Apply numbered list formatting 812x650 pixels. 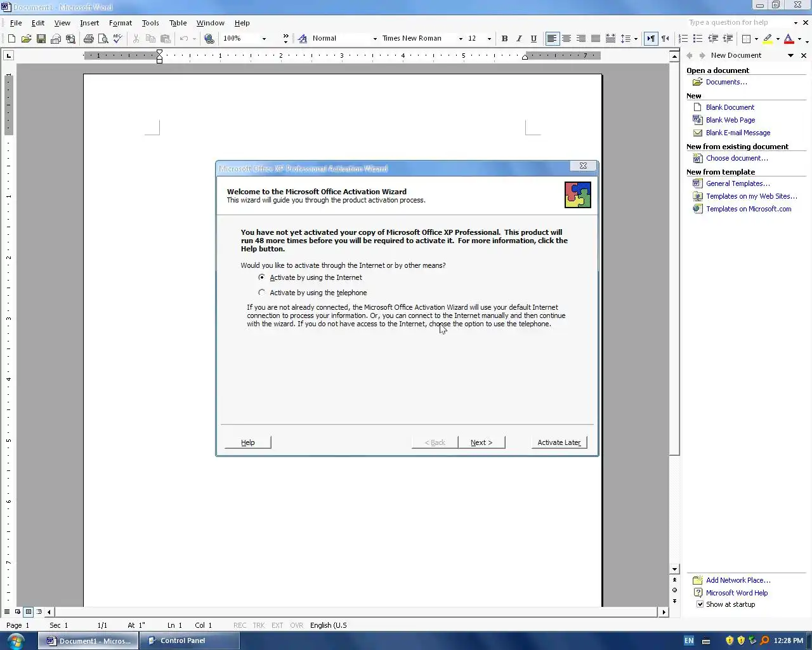point(683,39)
